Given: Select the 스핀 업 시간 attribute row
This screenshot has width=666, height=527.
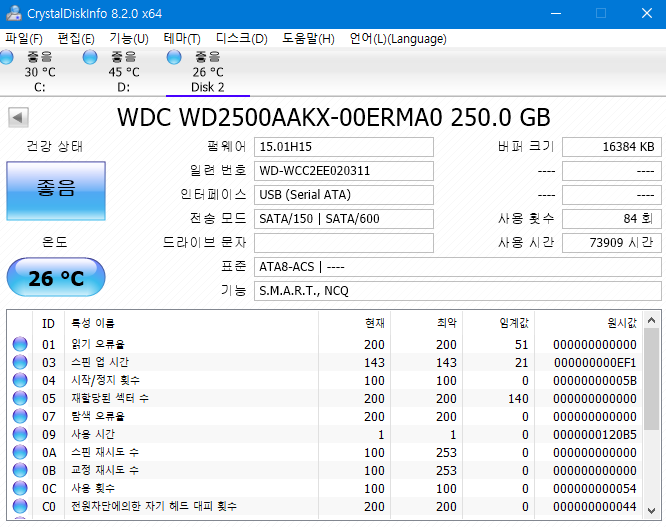Looking at the screenshot, I should [x=325, y=362].
